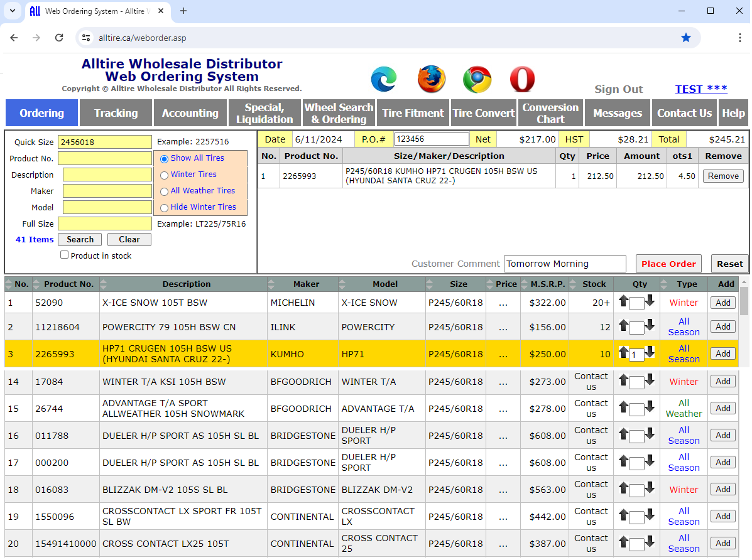This screenshot has width=752, height=560.
Task: Click the Search button
Action: coord(80,239)
